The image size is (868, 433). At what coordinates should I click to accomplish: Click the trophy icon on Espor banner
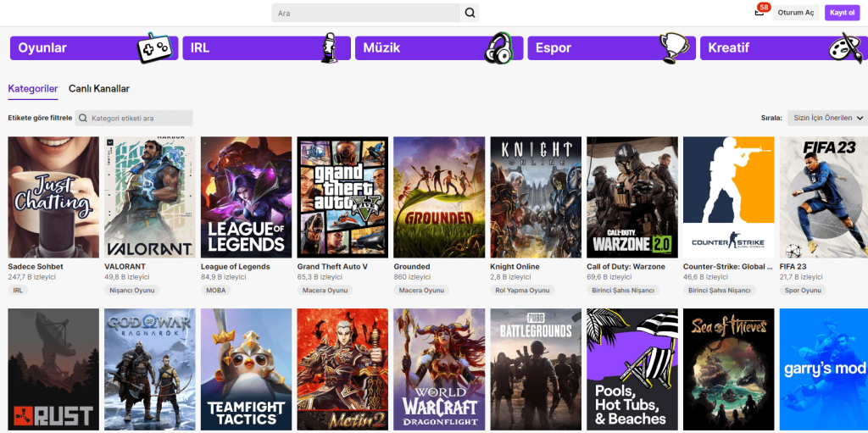click(674, 47)
